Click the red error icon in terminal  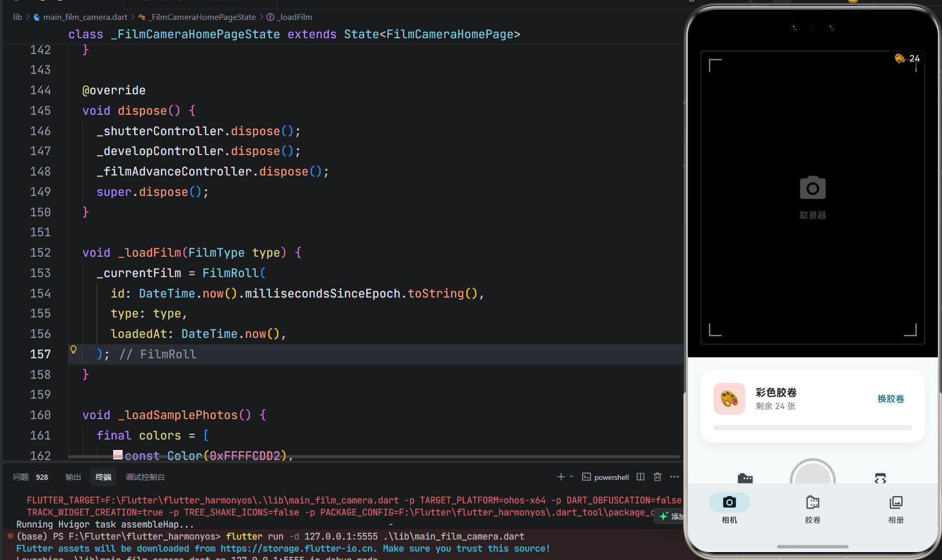(10, 536)
